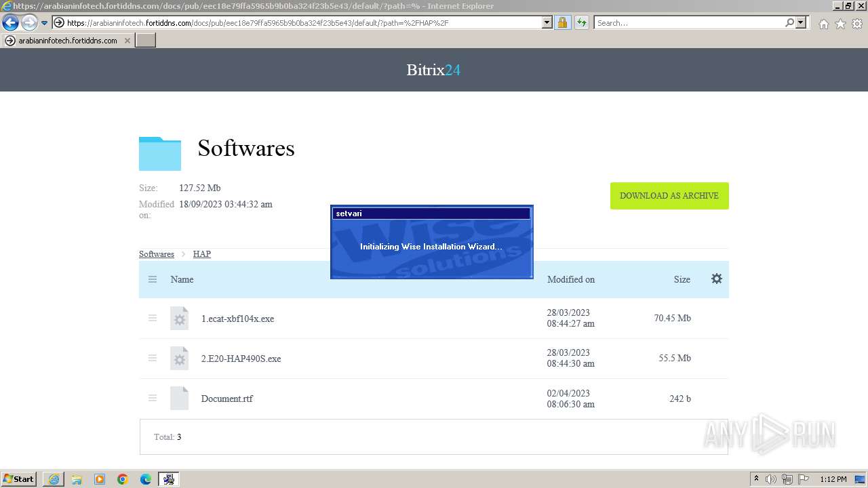
Task: Click the Action Center flag icon
Action: 804,479
